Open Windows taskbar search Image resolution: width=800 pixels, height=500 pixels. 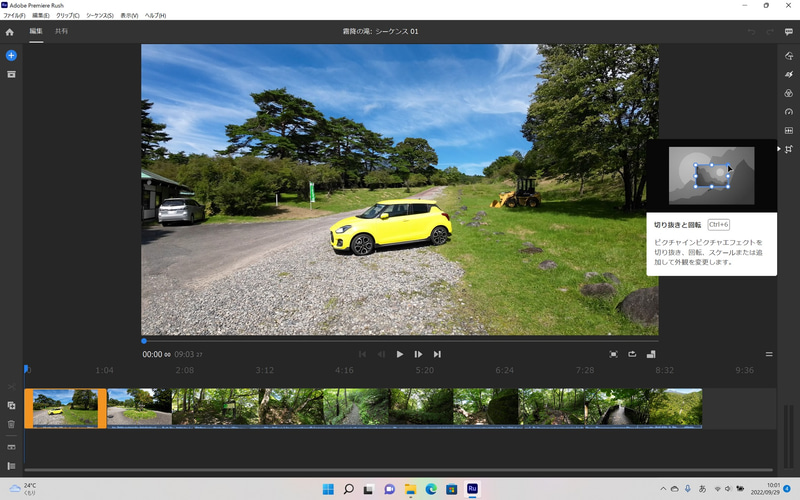348,489
